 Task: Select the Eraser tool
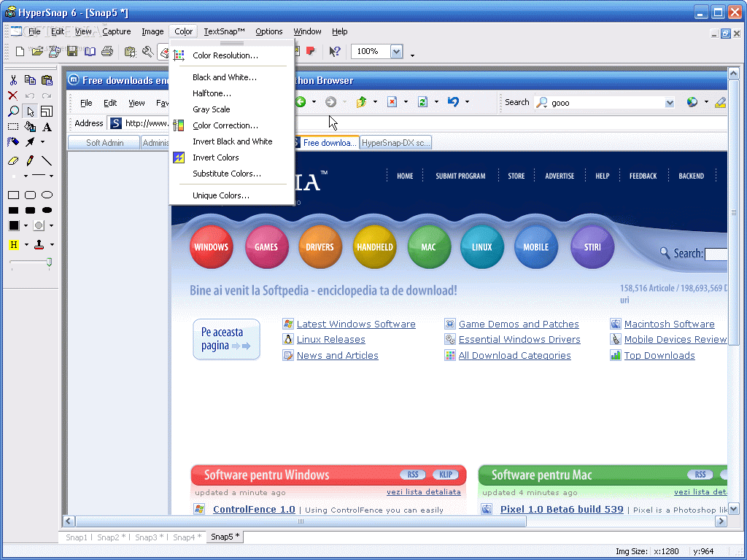(13, 161)
